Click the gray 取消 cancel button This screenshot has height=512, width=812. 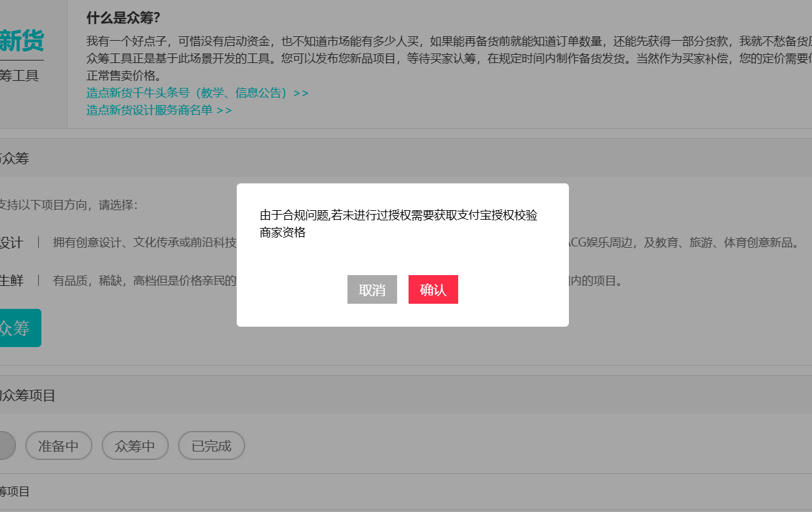click(372, 289)
